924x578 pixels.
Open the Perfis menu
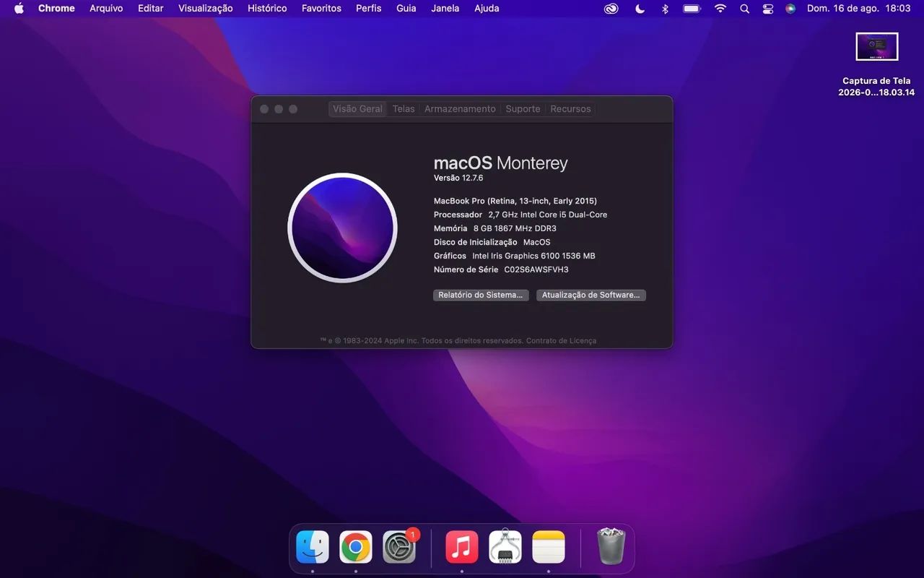(369, 9)
